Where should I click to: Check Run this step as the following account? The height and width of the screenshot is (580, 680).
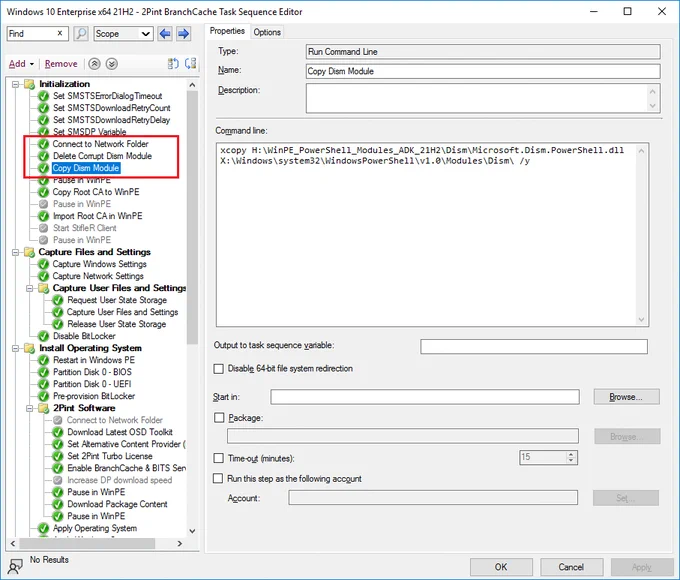click(218, 478)
